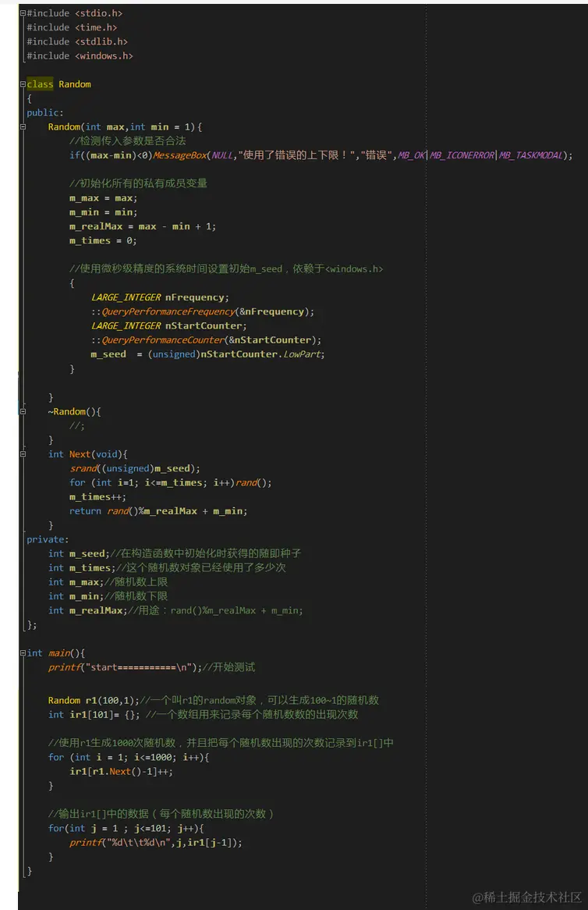Collapse the class Random fold marker
588x910 pixels.
23,84
